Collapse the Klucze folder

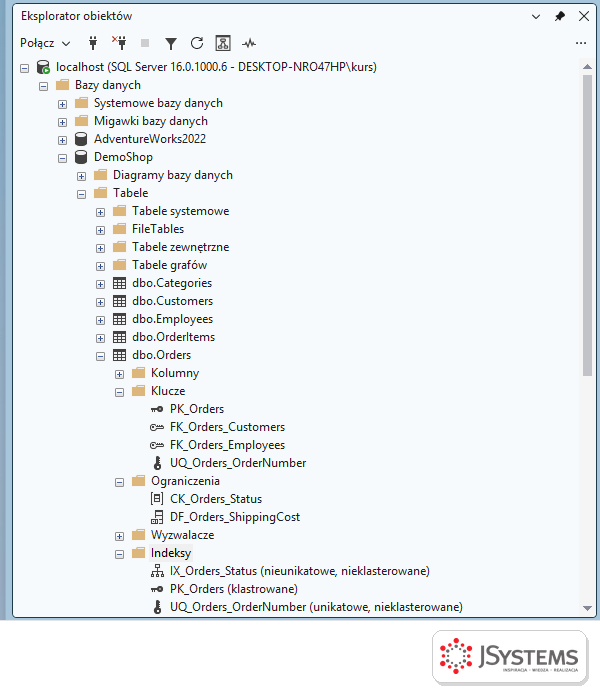pyautogui.click(x=119, y=392)
